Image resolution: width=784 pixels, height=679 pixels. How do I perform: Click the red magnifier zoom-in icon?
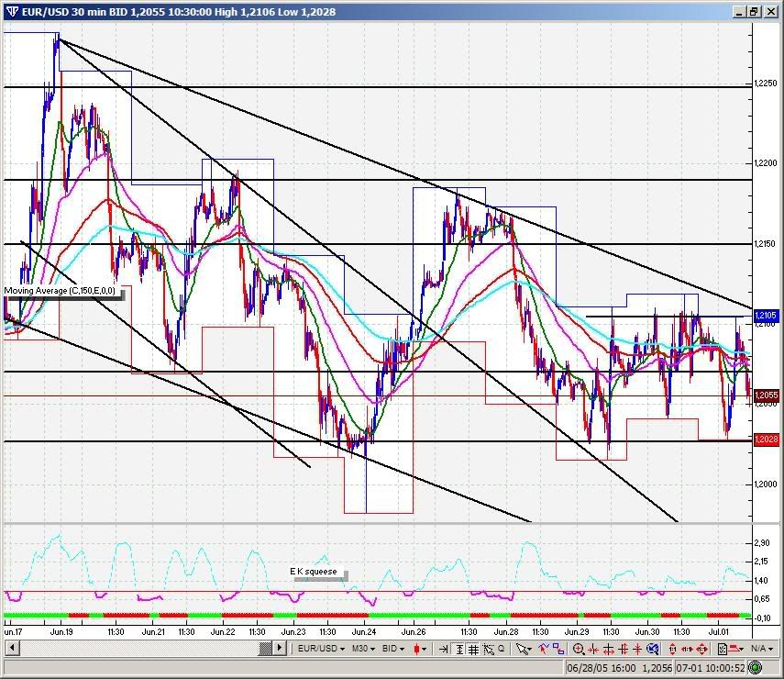point(579,649)
